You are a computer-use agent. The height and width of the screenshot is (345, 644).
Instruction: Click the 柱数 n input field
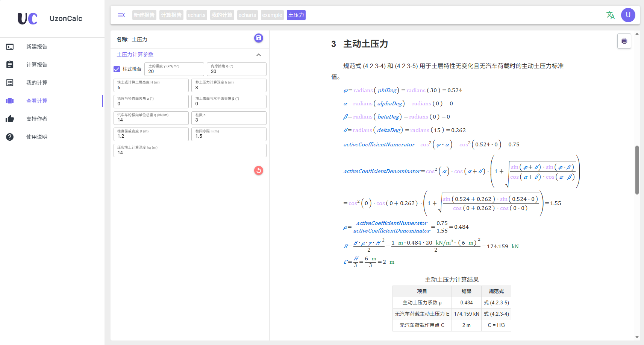click(x=229, y=118)
